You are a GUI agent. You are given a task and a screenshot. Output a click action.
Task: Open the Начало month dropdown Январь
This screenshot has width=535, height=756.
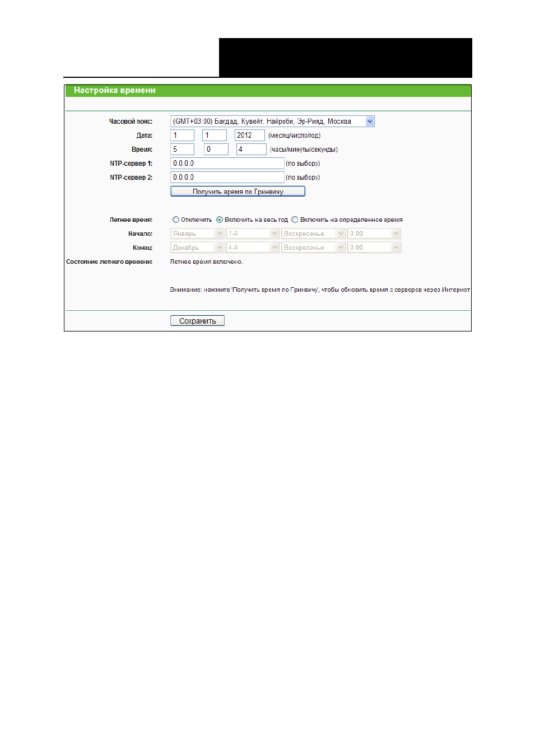197,234
